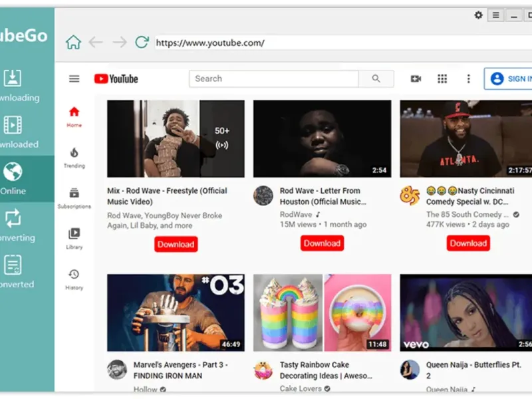This screenshot has width=532, height=399.
Task: Click the home icon in the browser toolbar
Action: (x=73, y=43)
